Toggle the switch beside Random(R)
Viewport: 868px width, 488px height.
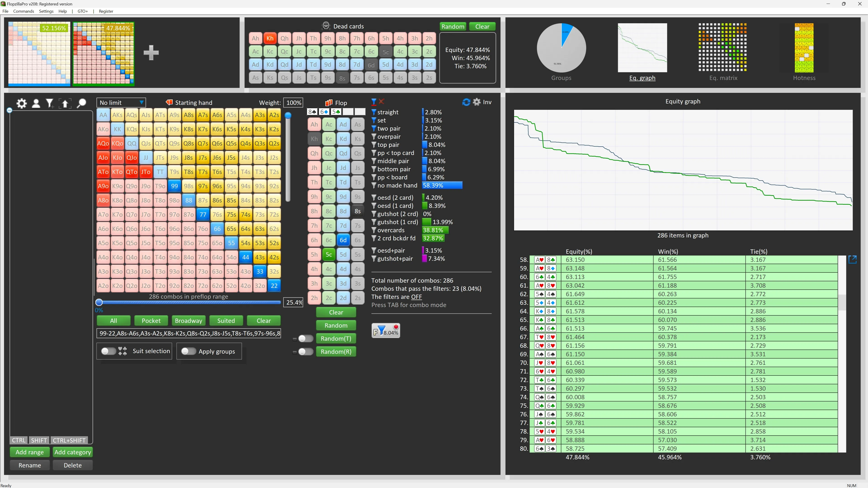click(306, 352)
